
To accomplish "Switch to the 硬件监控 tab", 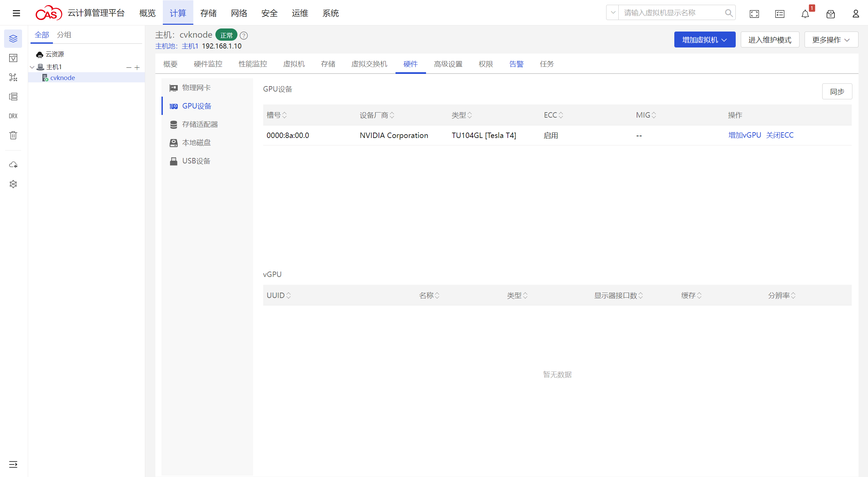I will [208, 64].
